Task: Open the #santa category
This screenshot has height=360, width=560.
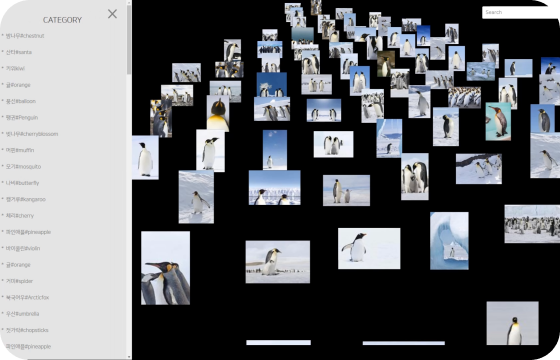Action: pyautogui.click(x=19, y=52)
